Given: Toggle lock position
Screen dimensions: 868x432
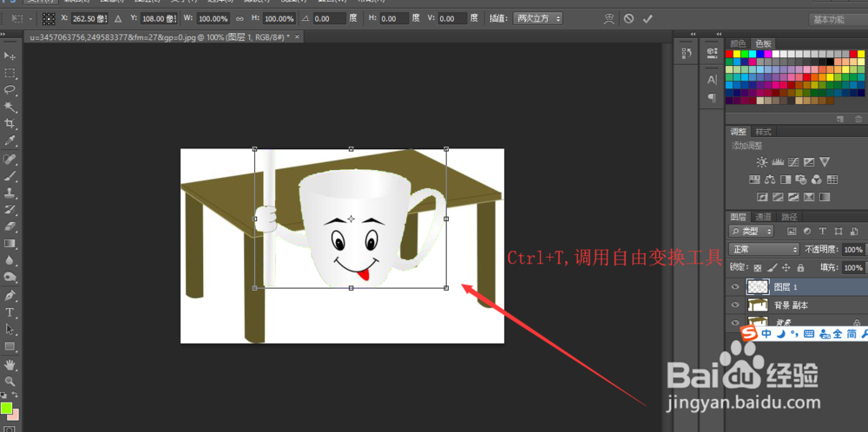Looking at the screenshot, I should 787,268.
